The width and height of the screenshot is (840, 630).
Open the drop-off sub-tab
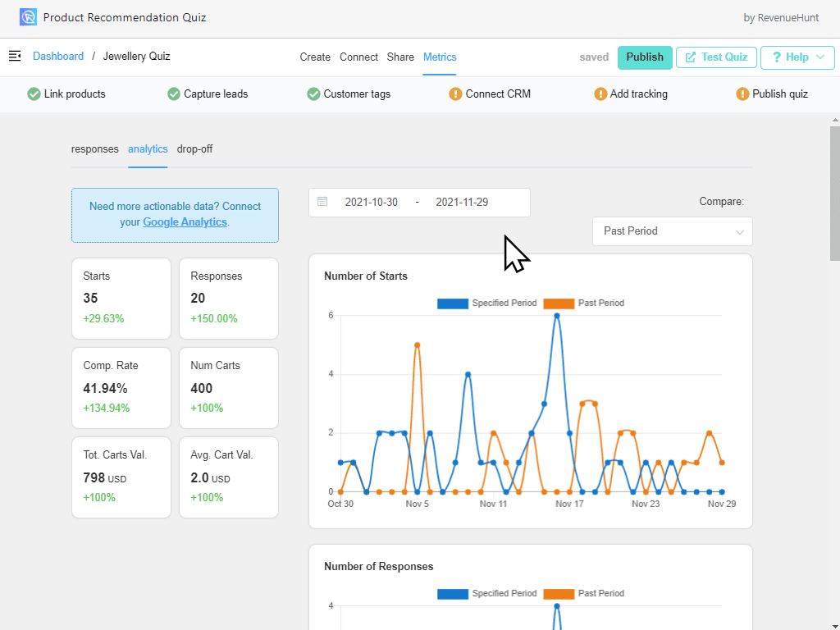pos(194,149)
